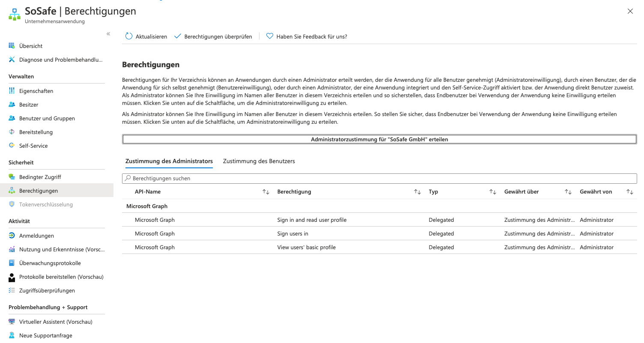The width and height of the screenshot is (644, 343).
Task: Sort the Gewährt über column
Action: coord(568,192)
